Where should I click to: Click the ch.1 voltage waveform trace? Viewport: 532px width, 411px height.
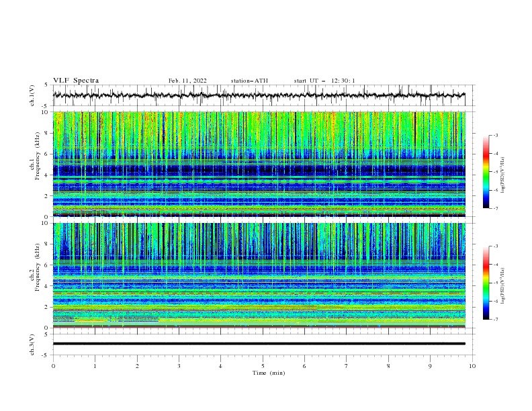tap(259, 95)
